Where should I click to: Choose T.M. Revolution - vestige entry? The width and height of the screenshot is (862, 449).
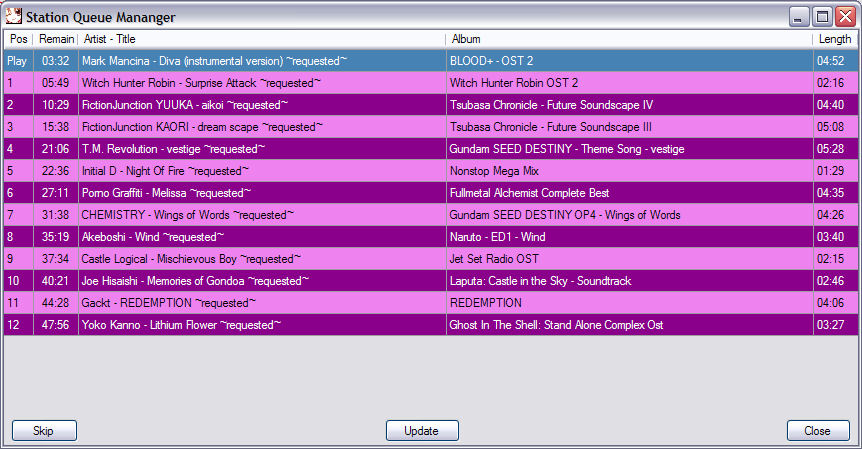pyautogui.click(x=173, y=149)
